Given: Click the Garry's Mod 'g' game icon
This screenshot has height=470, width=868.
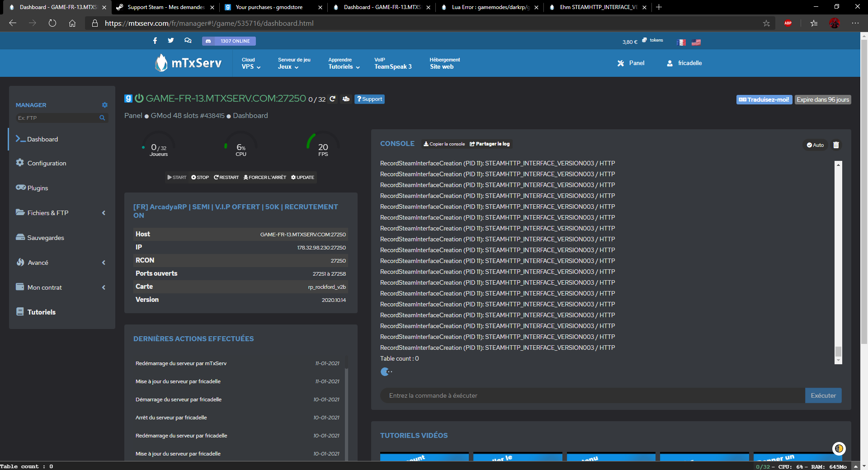Looking at the screenshot, I should (x=128, y=99).
